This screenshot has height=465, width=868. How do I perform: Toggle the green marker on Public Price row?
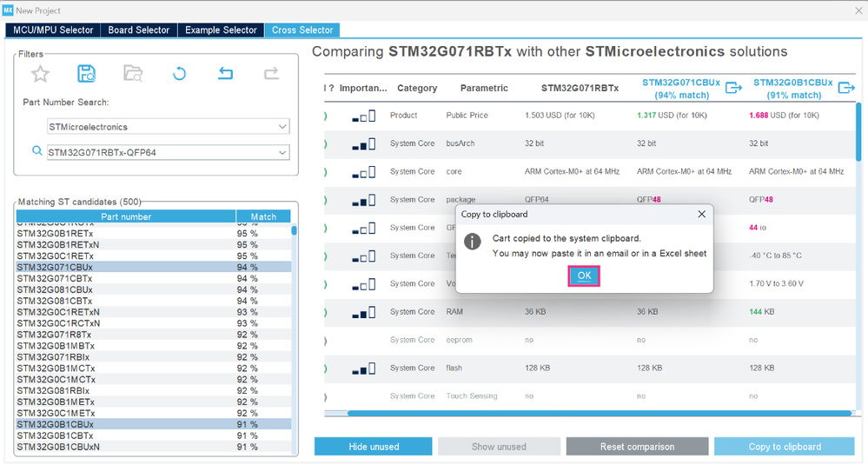326,116
